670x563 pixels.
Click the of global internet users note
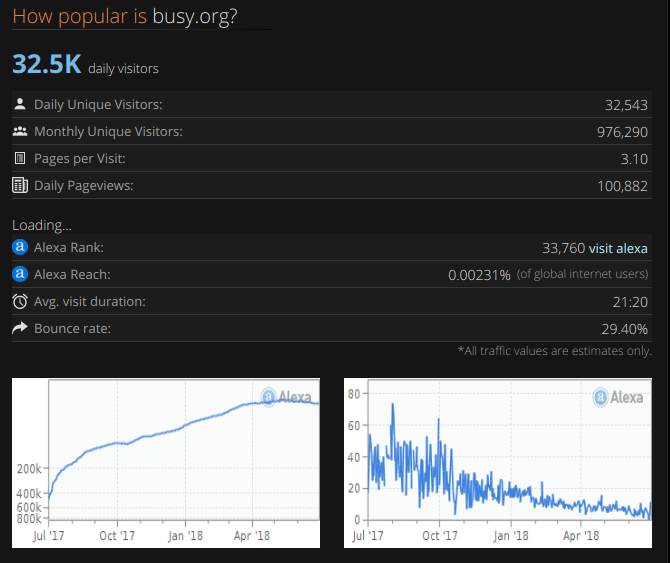[x=582, y=274]
